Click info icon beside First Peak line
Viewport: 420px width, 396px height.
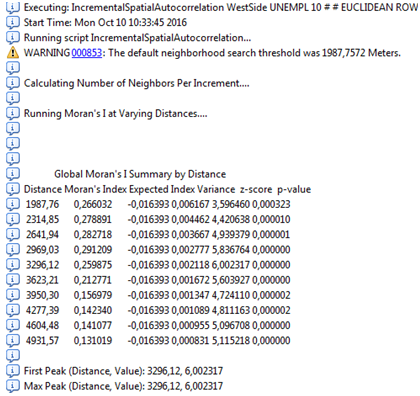tap(13, 371)
